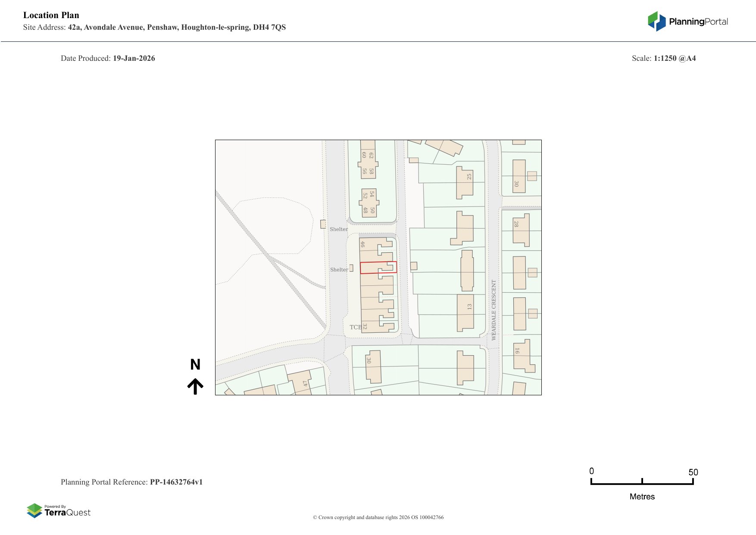Click the TerraQuest layered logo icon
This screenshot has height=535, width=756.
(x=34, y=510)
